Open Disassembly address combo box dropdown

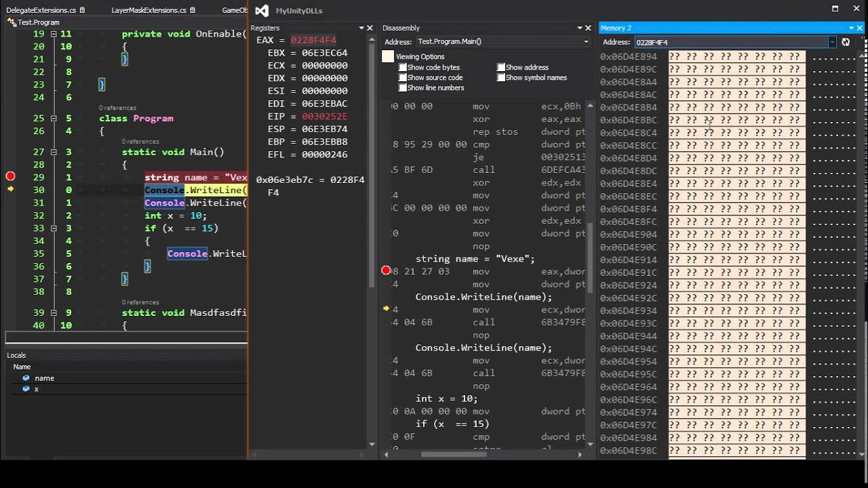(x=586, y=41)
